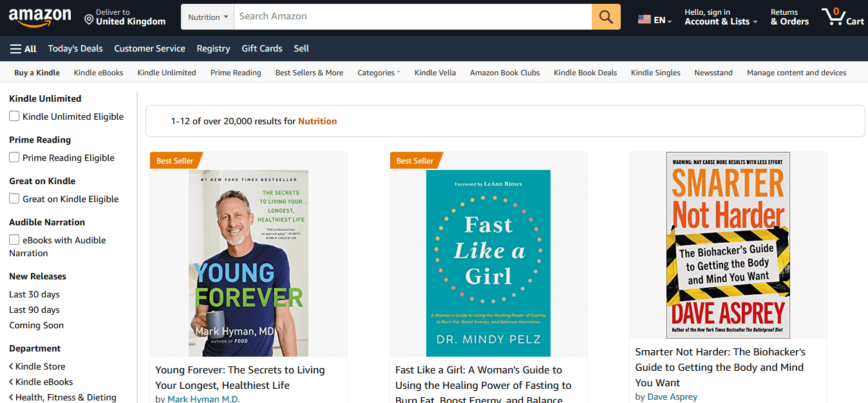868x403 pixels.
Task: Filter new releases by Last 90 days
Action: pyautogui.click(x=34, y=310)
